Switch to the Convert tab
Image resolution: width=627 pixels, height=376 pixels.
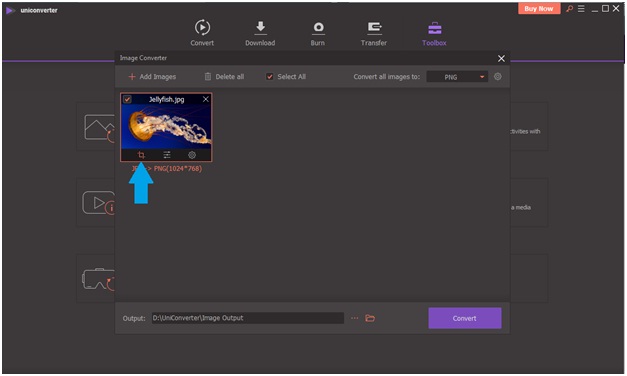point(202,33)
